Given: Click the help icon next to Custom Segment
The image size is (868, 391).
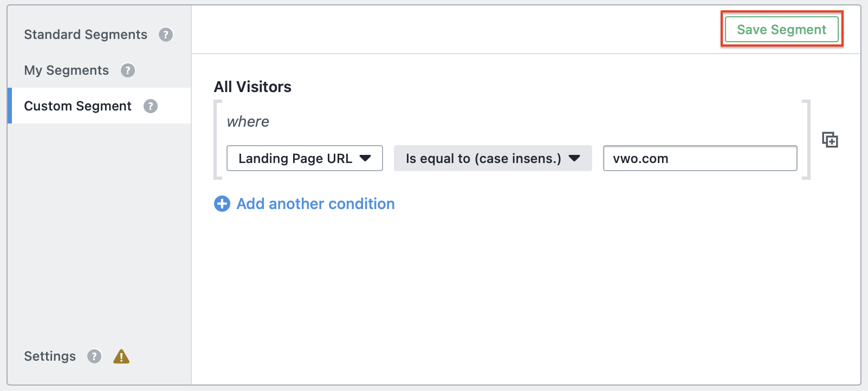Looking at the screenshot, I should click(x=151, y=106).
